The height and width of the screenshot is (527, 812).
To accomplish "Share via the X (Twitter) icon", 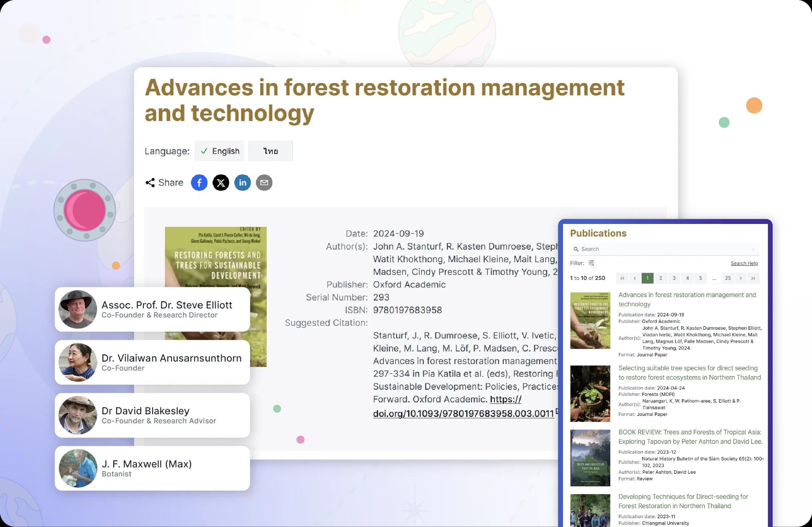I will coord(221,183).
